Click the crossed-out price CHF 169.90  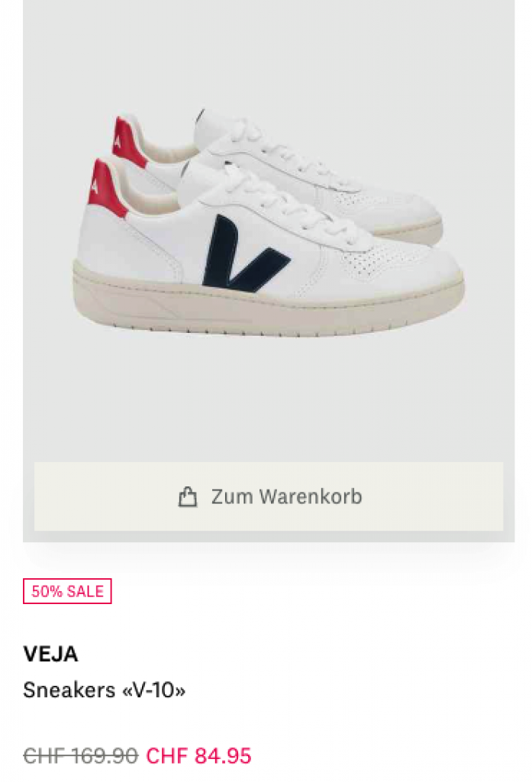(81, 755)
